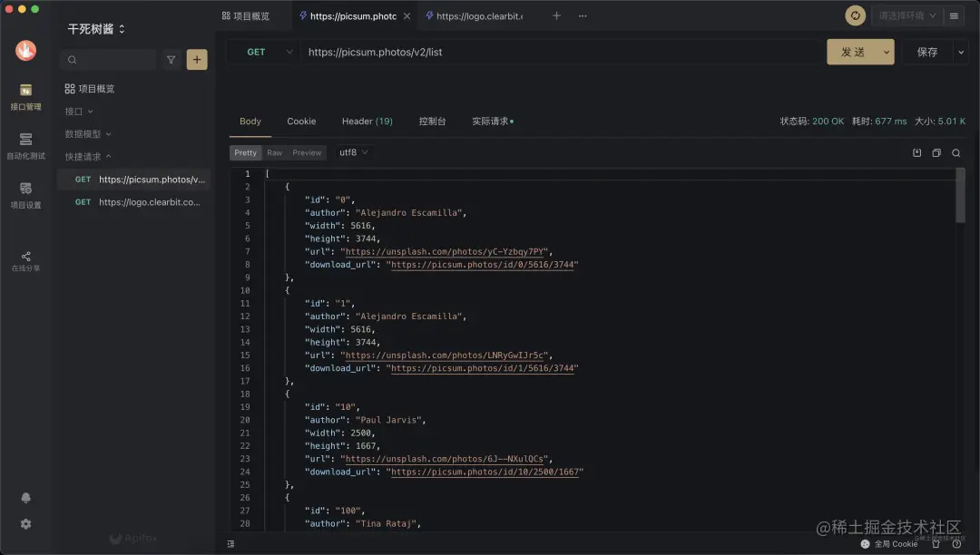The height and width of the screenshot is (555, 980).
Task: Select GET picsum.photos request in tree
Action: coord(134,180)
